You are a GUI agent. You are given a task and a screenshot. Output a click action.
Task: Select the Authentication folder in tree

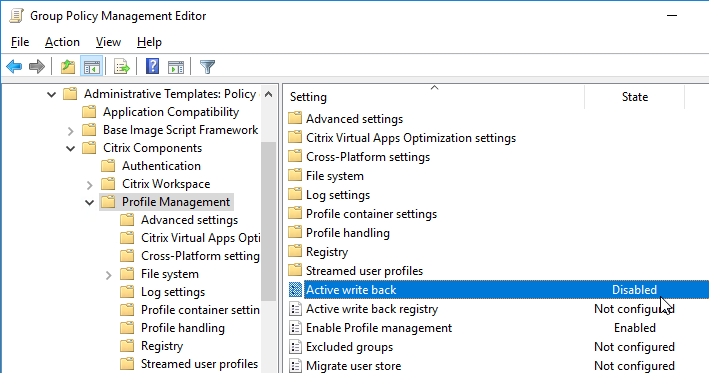[x=161, y=166]
